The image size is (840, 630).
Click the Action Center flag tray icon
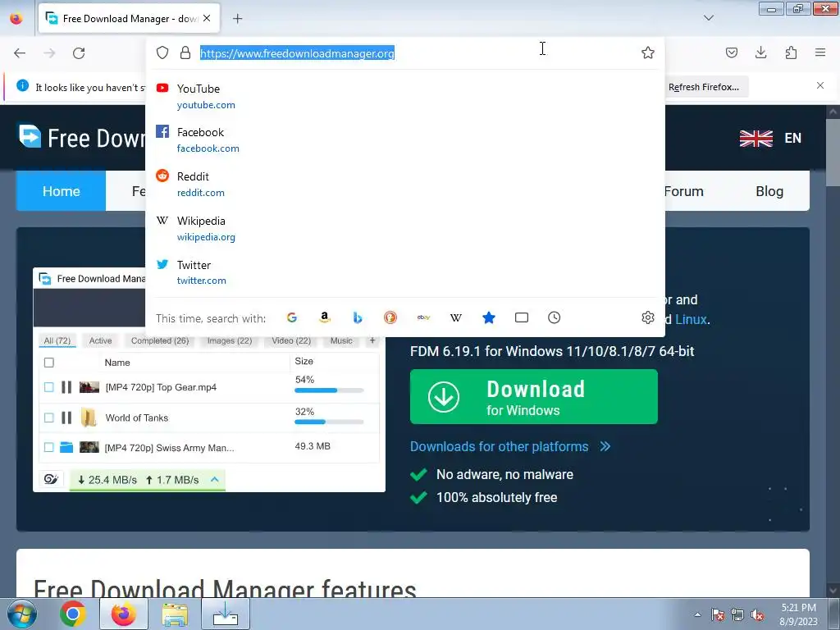717,614
